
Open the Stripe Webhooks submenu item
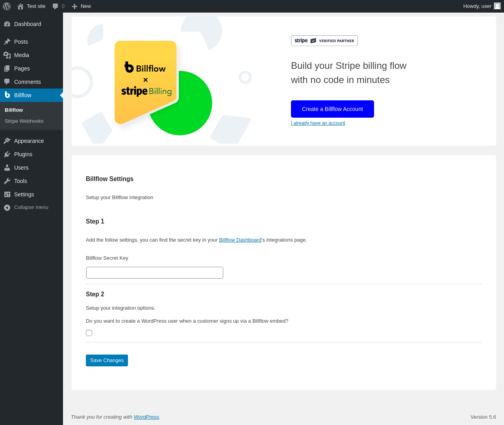24,121
